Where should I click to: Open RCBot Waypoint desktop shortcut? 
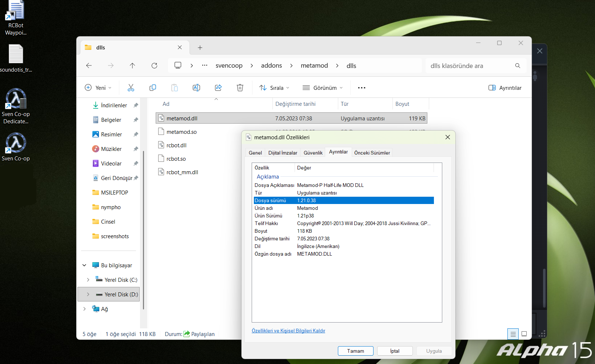coord(16,18)
